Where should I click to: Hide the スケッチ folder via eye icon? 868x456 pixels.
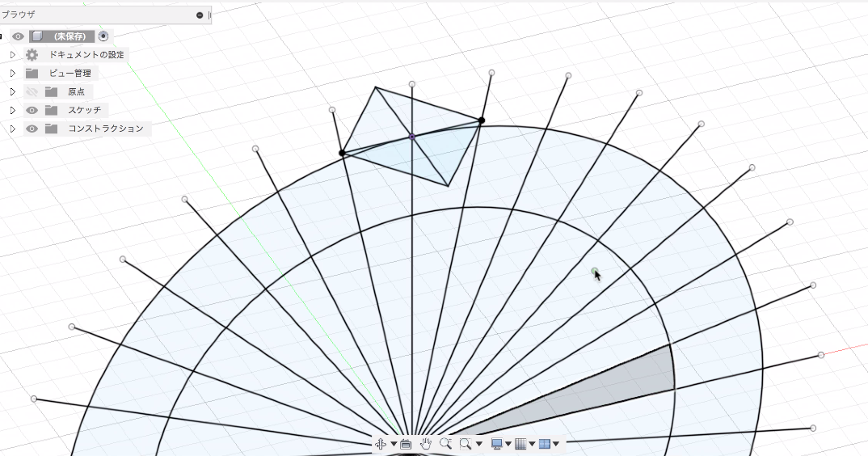32,110
